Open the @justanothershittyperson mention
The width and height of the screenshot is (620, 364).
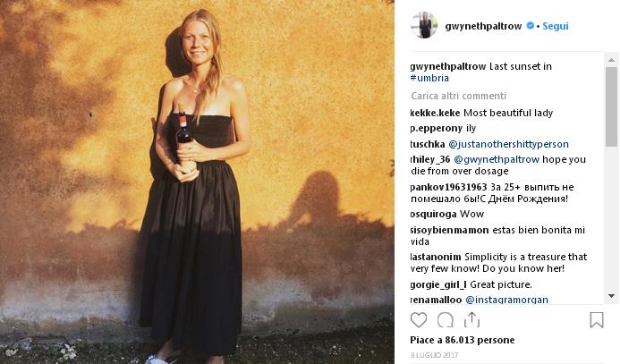tap(508, 144)
